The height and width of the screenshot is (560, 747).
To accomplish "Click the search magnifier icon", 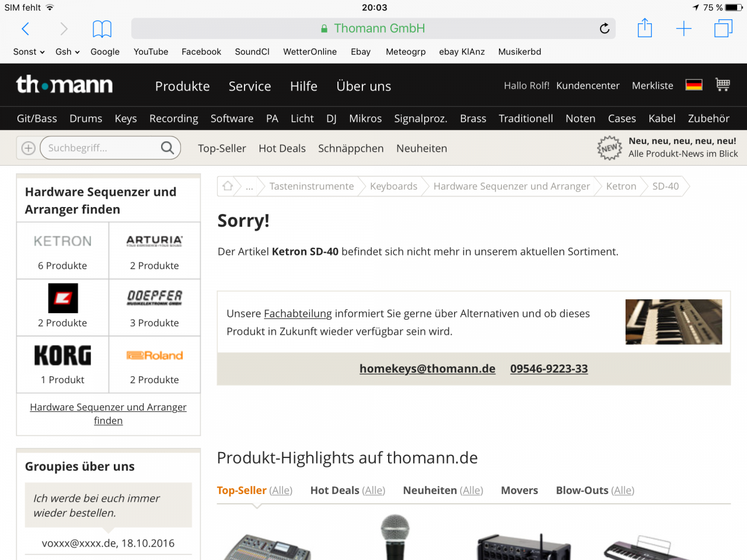I will pyautogui.click(x=167, y=148).
